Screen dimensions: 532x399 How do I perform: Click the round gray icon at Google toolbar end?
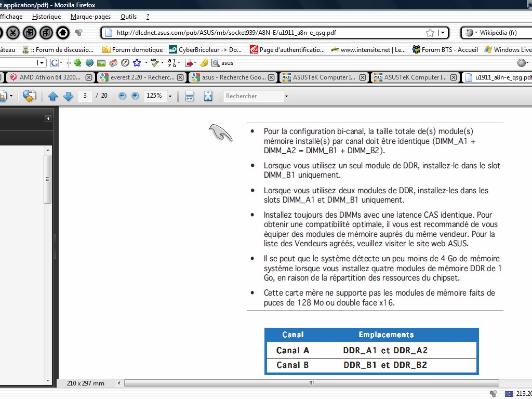pos(522,63)
